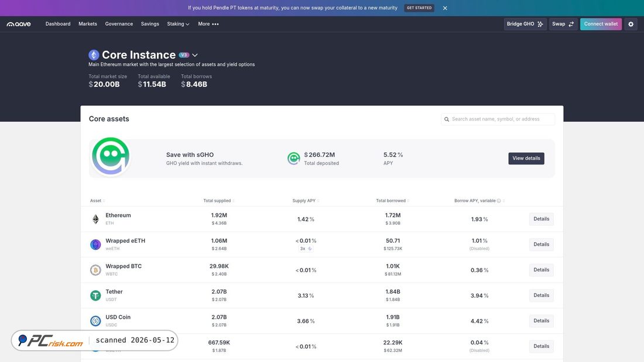Dismiss the Pendle PT banner
This screenshot has height=362, width=644.
[445, 8]
